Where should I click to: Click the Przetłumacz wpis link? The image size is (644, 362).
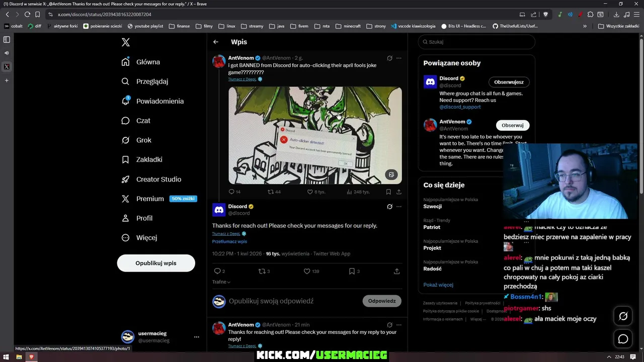229,241
